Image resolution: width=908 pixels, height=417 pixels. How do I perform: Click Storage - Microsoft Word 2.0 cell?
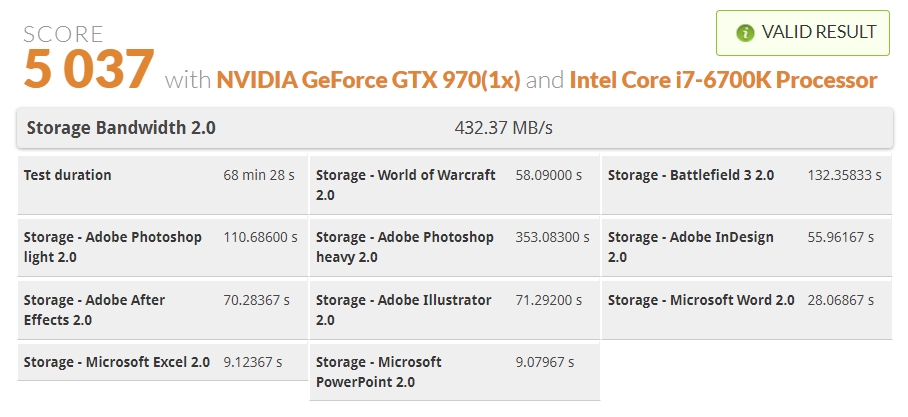747,310
